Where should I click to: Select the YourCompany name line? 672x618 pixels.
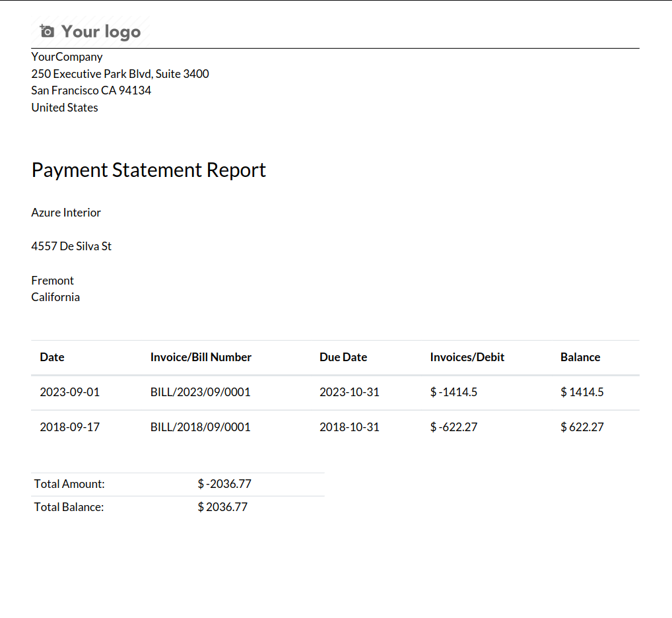[67, 57]
